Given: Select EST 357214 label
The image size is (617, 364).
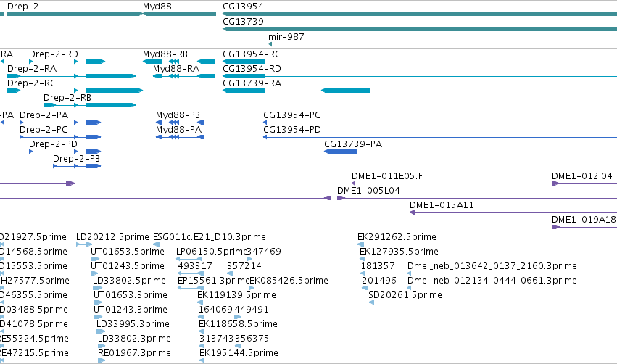Looking at the screenshot, I should tap(244, 266).
